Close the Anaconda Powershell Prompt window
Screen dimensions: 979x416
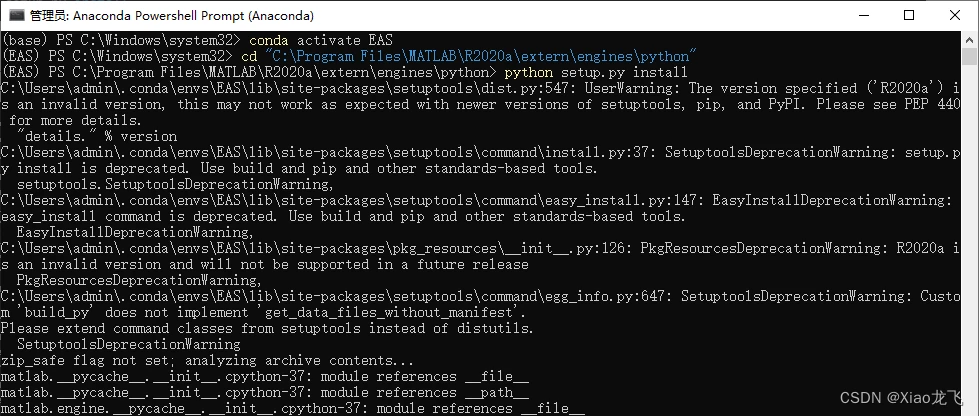(x=955, y=15)
